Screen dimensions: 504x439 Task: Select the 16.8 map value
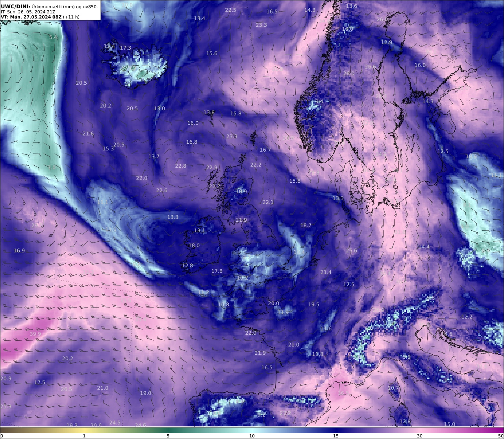tap(192, 142)
